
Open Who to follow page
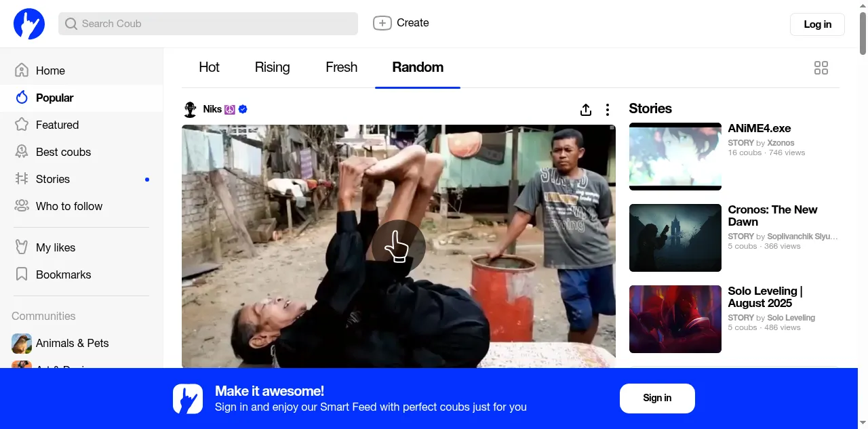69,206
